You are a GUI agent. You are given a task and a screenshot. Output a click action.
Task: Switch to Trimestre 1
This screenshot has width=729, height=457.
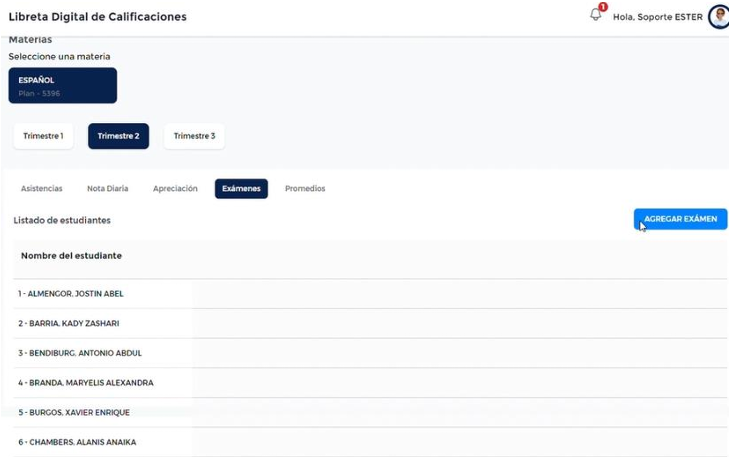pos(43,136)
